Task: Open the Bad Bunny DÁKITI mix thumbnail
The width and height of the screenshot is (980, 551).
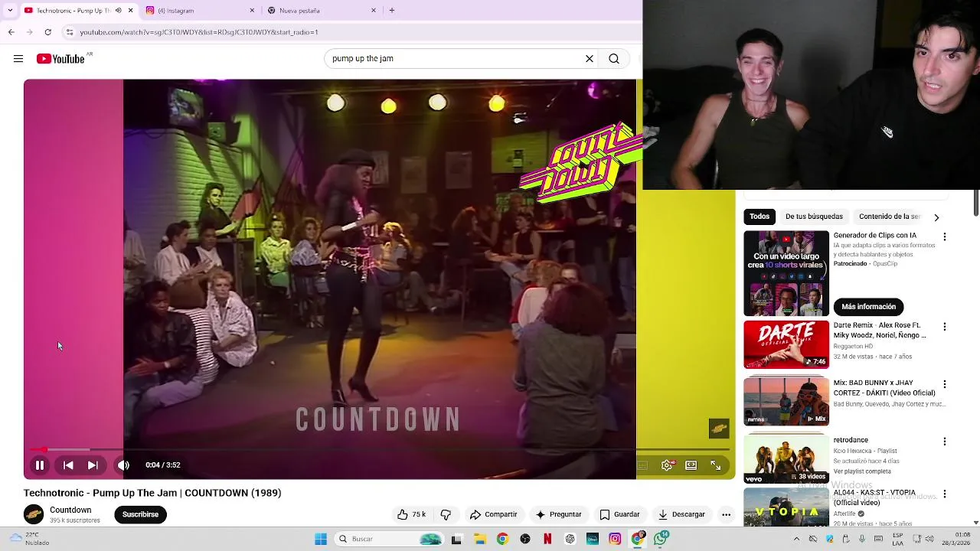Action: (x=786, y=402)
